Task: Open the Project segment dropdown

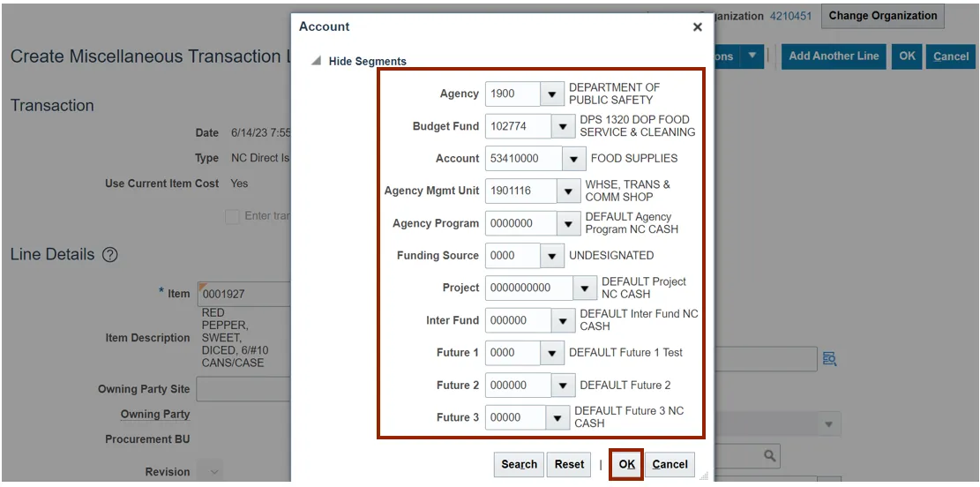Action: (x=584, y=288)
